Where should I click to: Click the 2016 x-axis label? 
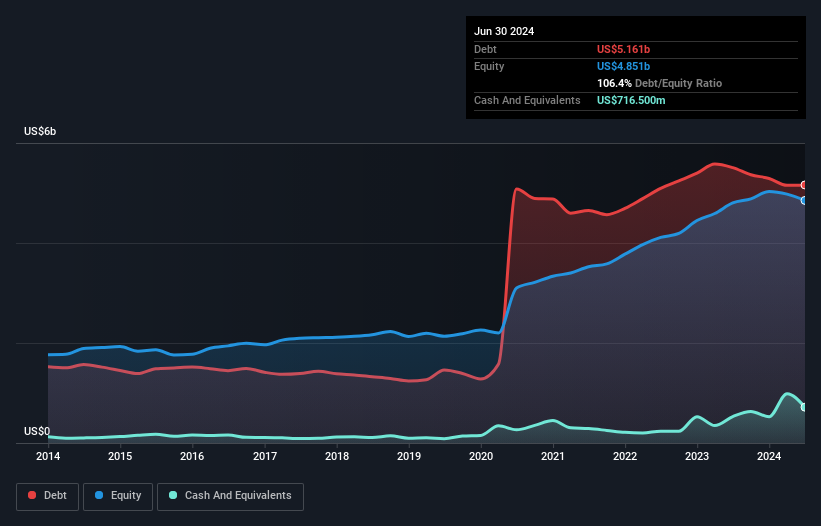pyautogui.click(x=192, y=456)
